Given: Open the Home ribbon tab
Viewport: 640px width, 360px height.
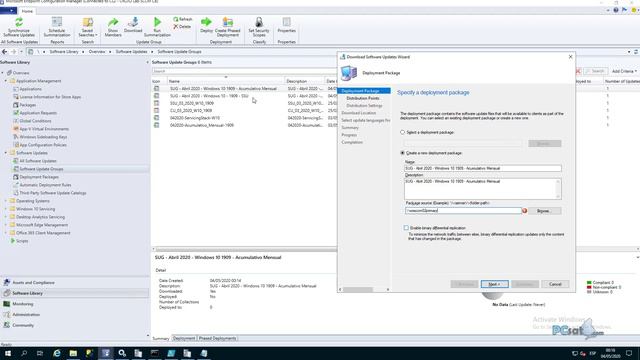Looking at the screenshot, I should coord(27,11).
